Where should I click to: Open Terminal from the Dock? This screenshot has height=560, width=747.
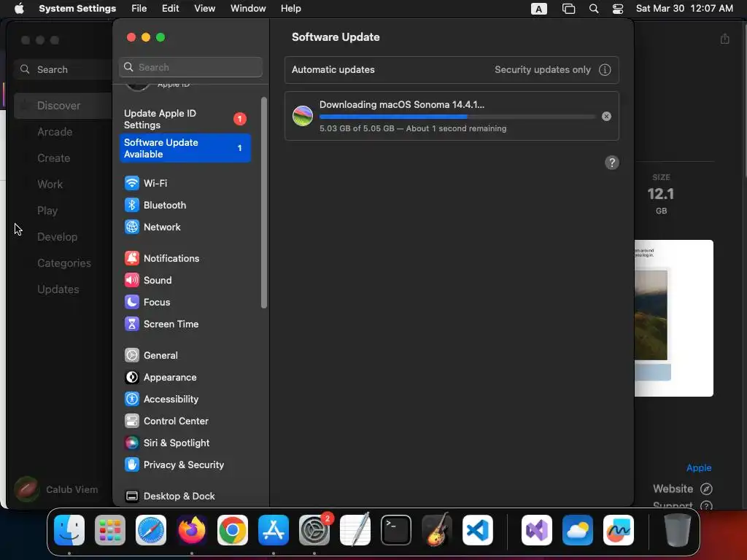coord(396,530)
